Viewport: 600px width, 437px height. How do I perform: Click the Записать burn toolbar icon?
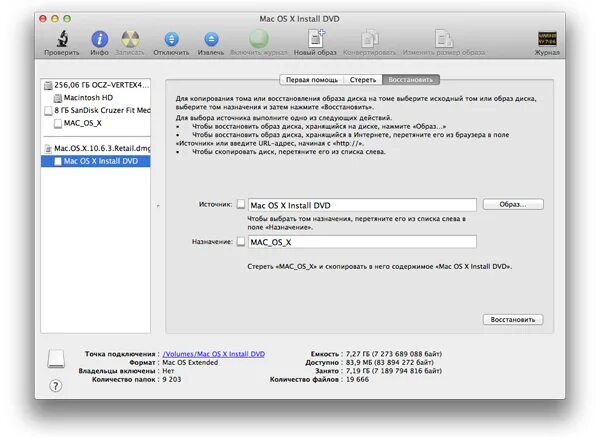tap(130, 39)
